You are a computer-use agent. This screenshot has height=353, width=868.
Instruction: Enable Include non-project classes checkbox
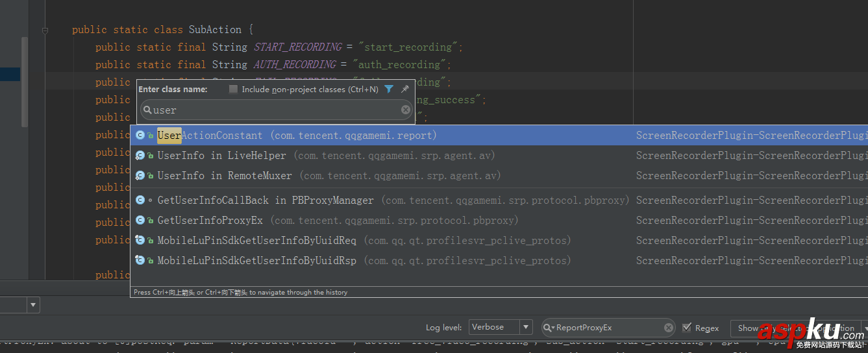coord(234,90)
